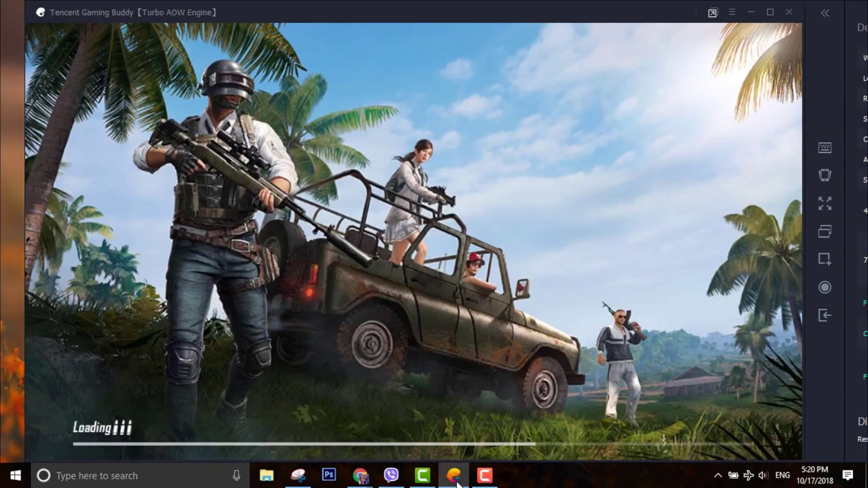Collapse the side panel with the double chevron

pyautogui.click(x=825, y=12)
